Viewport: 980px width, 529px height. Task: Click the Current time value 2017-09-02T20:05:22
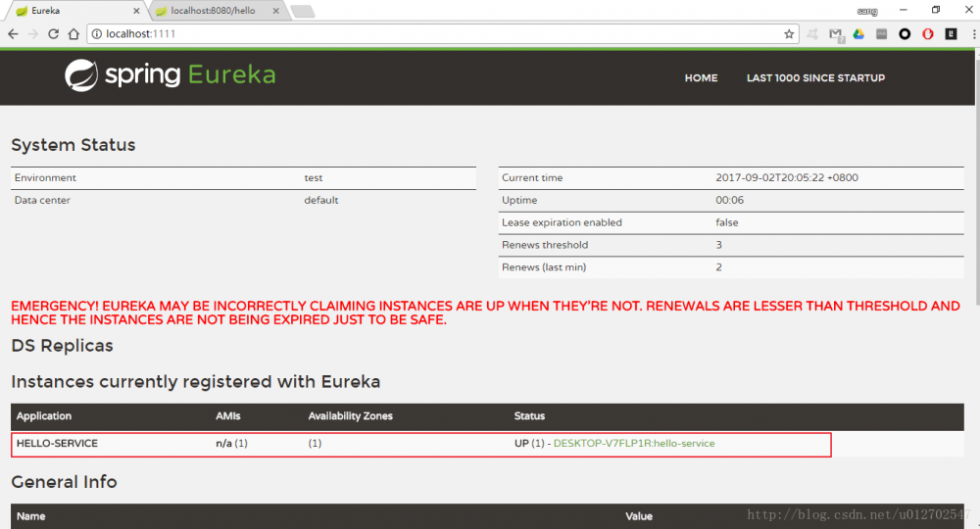click(787, 177)
